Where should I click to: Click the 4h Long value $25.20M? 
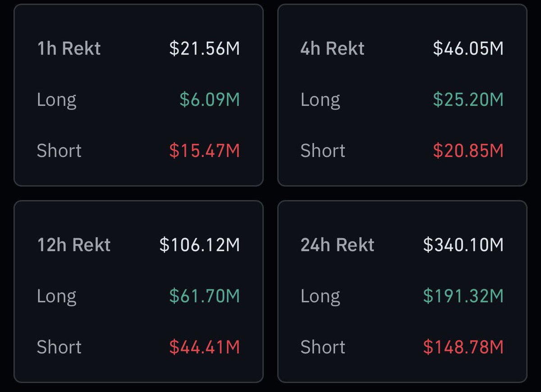468,99
